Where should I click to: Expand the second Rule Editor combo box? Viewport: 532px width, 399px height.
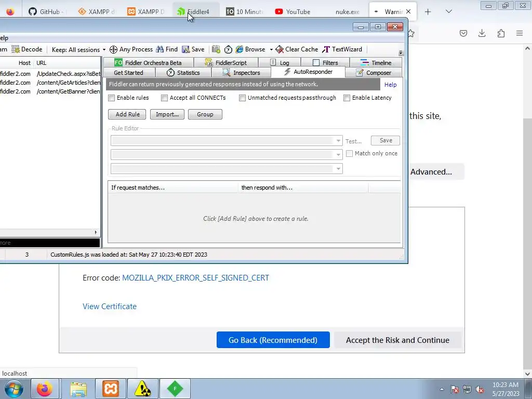click(x=338, y=155)
